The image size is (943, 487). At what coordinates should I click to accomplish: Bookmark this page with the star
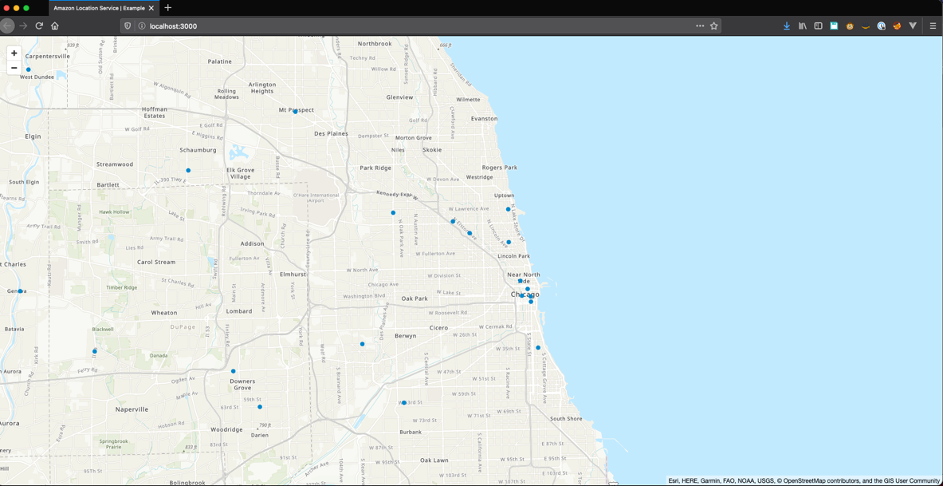(x=714, y=26)
